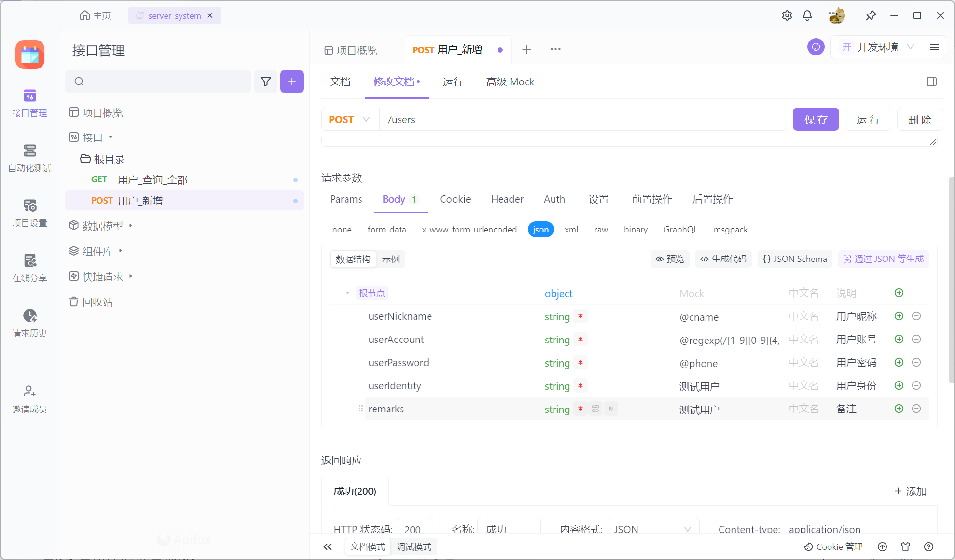Expand the 数据模型 tree section
The width and height of the screenshot is (955, 560).
click(x=131, y=225)
